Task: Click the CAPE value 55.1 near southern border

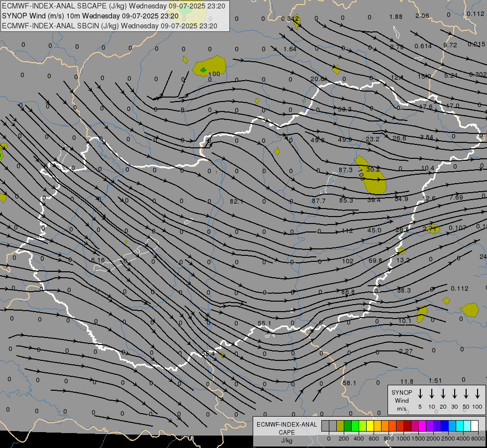Action: (264, 324)
